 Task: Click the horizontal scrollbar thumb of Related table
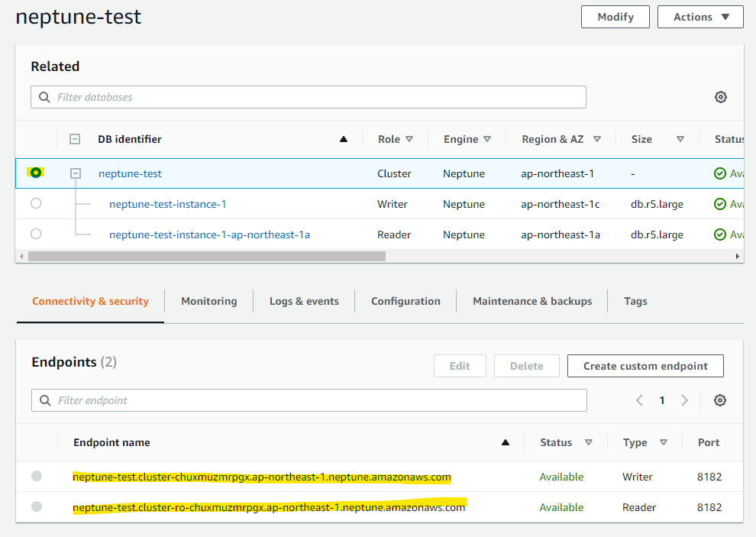(207, 256)
